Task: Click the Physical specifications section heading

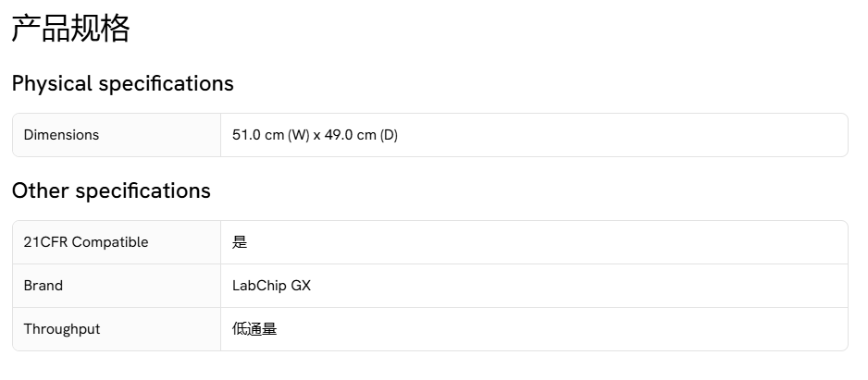Action: coord(122,83)
